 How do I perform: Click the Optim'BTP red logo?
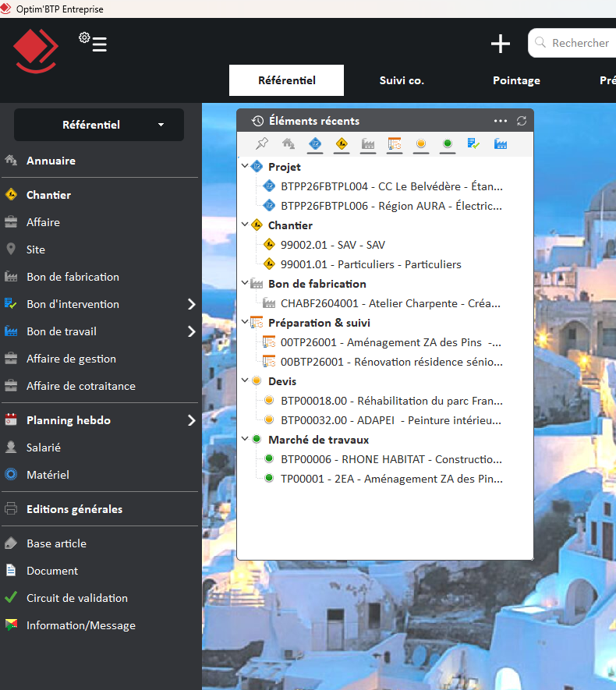[x=35, y=51]
